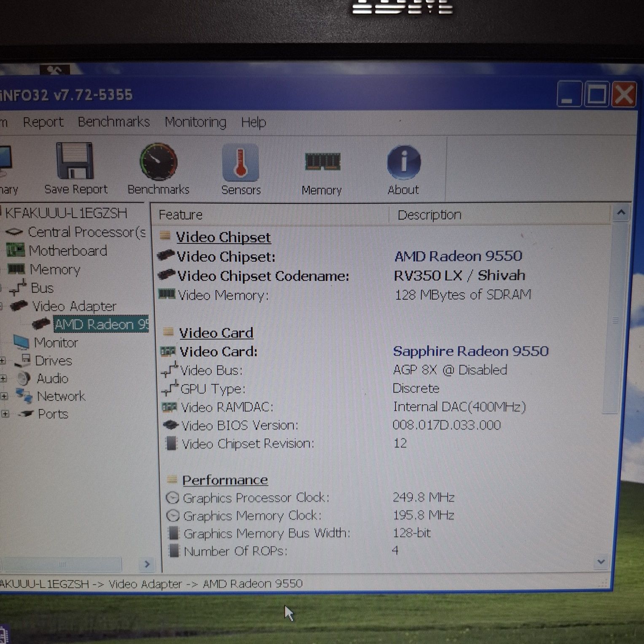This screenshot has height=644, width=644.
Task: Click the Video Chipset section heading
Action: [223, 237]
